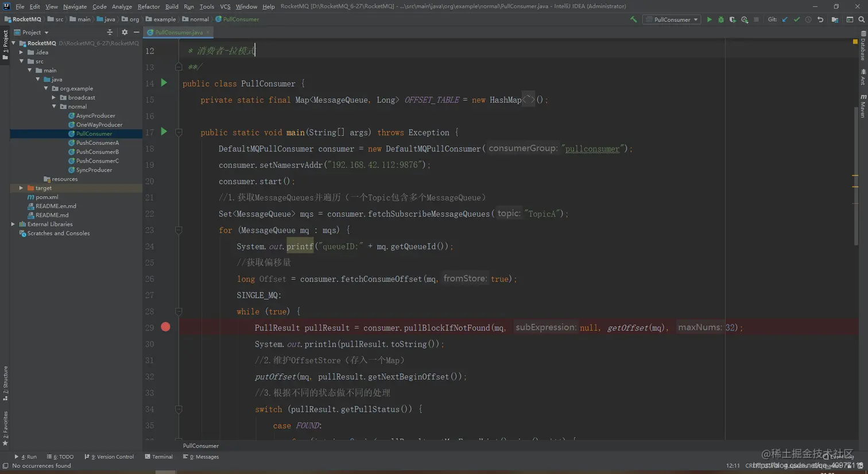Open the Database tool window sidebar
The image size is (868, 474).
point(863,46)
